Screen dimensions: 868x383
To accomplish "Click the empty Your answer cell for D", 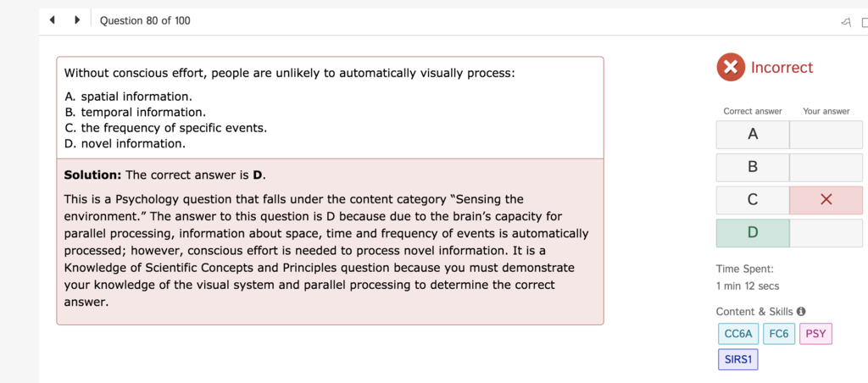I will click(x=826, y=232).
